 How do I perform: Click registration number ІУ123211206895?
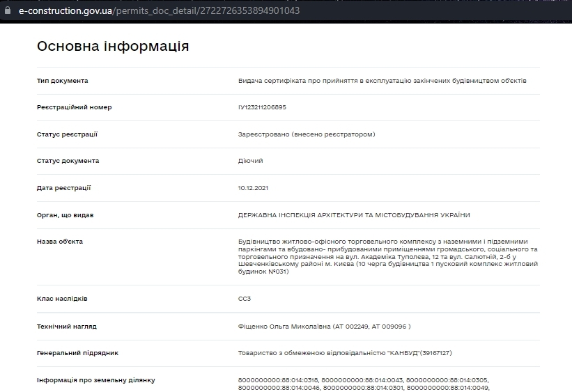click(x=262, y=107)
